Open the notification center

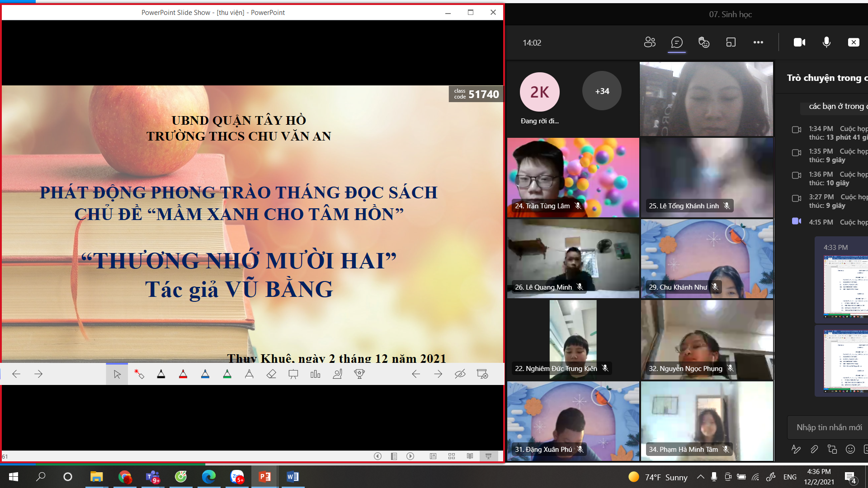(850, 477)
